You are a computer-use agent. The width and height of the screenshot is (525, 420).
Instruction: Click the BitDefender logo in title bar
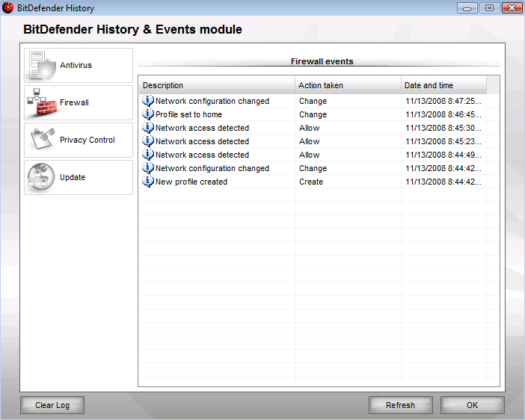pos(7,7)
